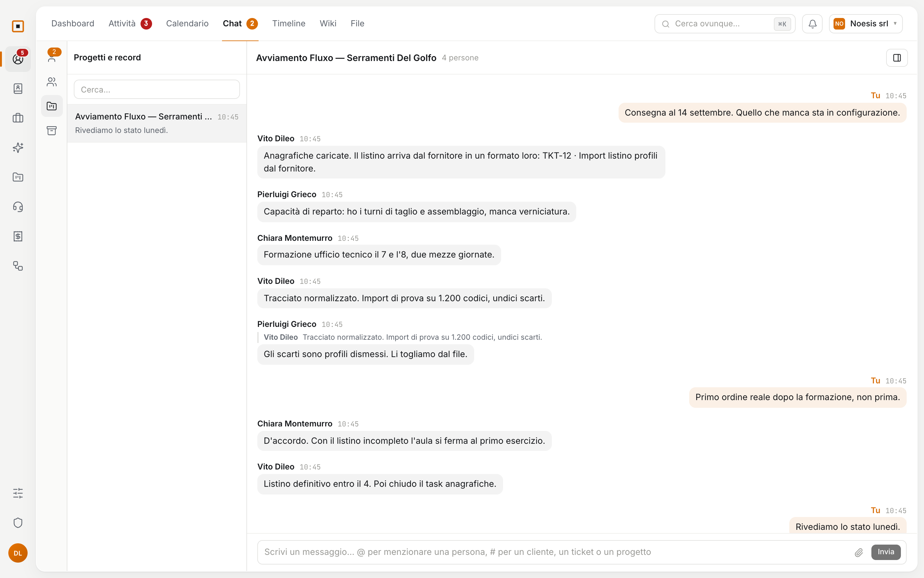
Task: Select the projects and records chat icon
Action: [52, 106]
